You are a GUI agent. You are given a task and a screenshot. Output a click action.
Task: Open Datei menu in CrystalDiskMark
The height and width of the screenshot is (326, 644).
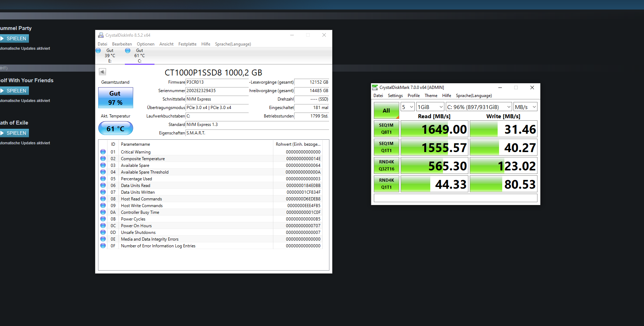pyautogui.click(x=378, y=96)
